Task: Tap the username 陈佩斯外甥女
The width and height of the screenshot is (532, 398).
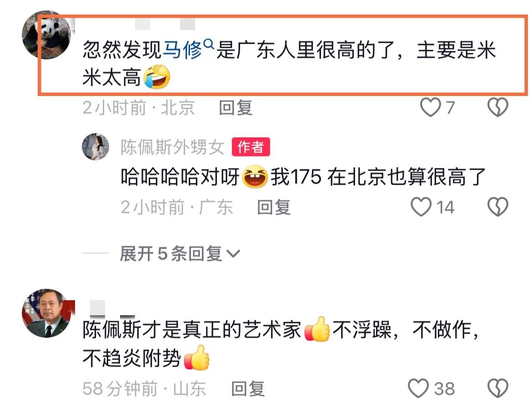Action: (172, 147)
